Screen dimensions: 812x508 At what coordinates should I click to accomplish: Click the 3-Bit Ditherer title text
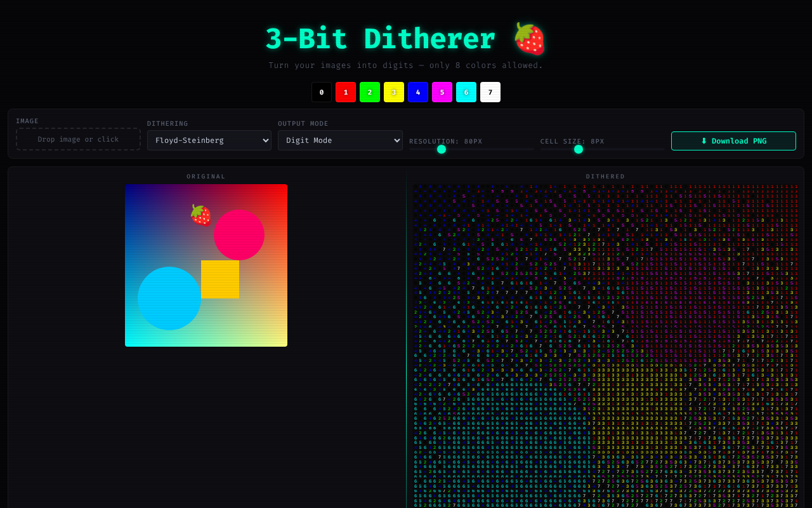(380, 39)
